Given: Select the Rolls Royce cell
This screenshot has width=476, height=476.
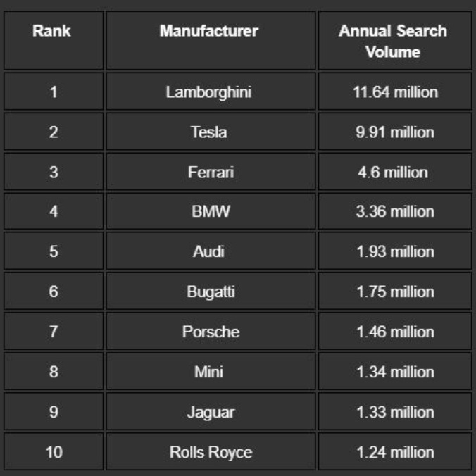Looking at the screenshot, I should (x=209, y=452).
